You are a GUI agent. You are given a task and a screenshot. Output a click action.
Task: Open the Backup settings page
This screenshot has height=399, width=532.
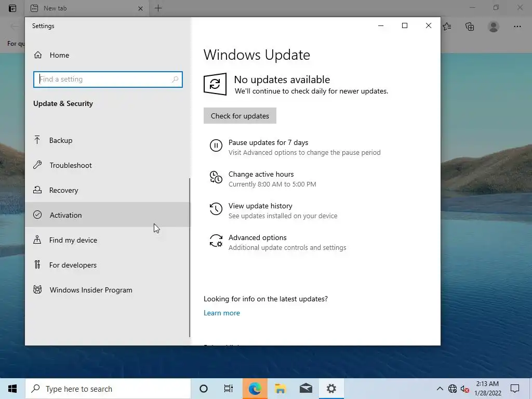point(108,140)
